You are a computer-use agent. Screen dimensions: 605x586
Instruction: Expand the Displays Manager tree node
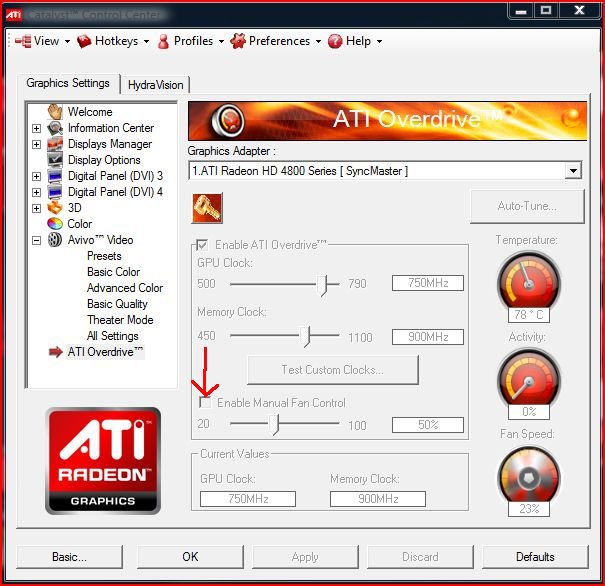pyautogui.click(x=36, y=144)
